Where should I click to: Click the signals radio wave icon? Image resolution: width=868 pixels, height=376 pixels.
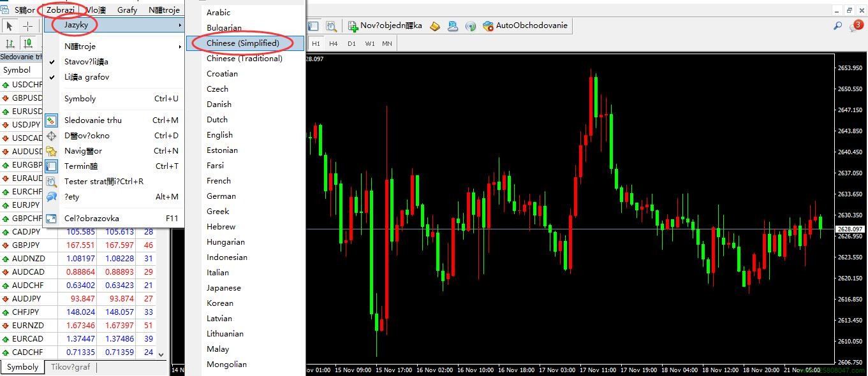(471, 26)
